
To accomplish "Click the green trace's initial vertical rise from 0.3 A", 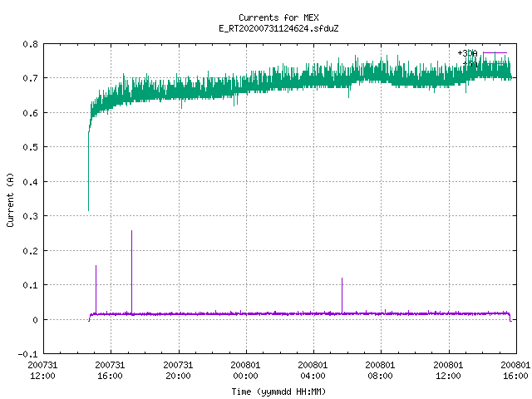I will coord(89,171).
